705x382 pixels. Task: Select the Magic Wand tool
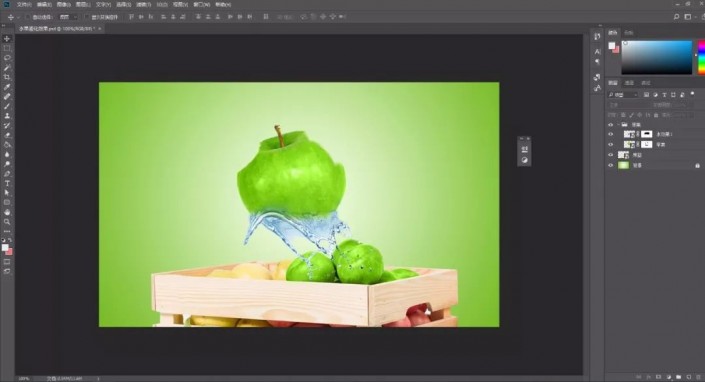tap(7, 68)
